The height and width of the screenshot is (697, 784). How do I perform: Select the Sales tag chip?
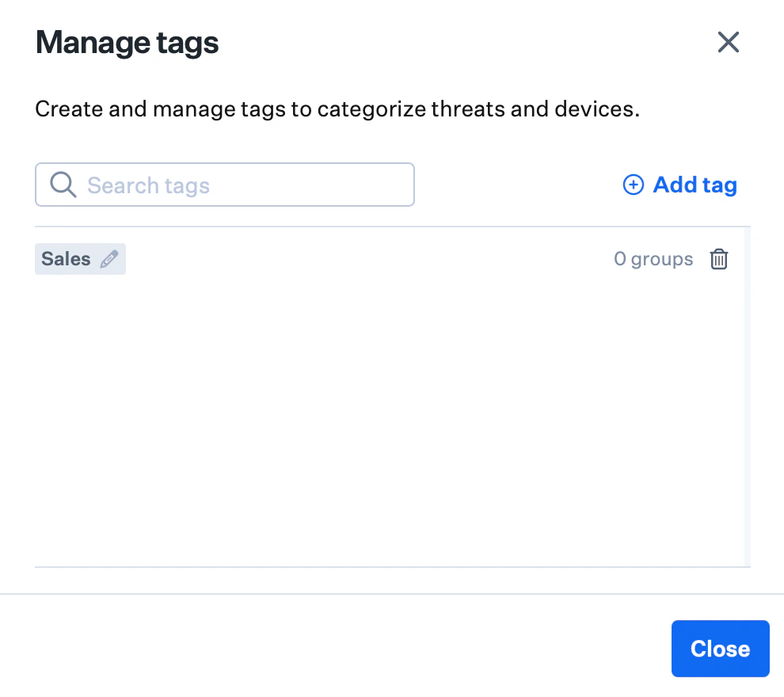pos(80,258)
